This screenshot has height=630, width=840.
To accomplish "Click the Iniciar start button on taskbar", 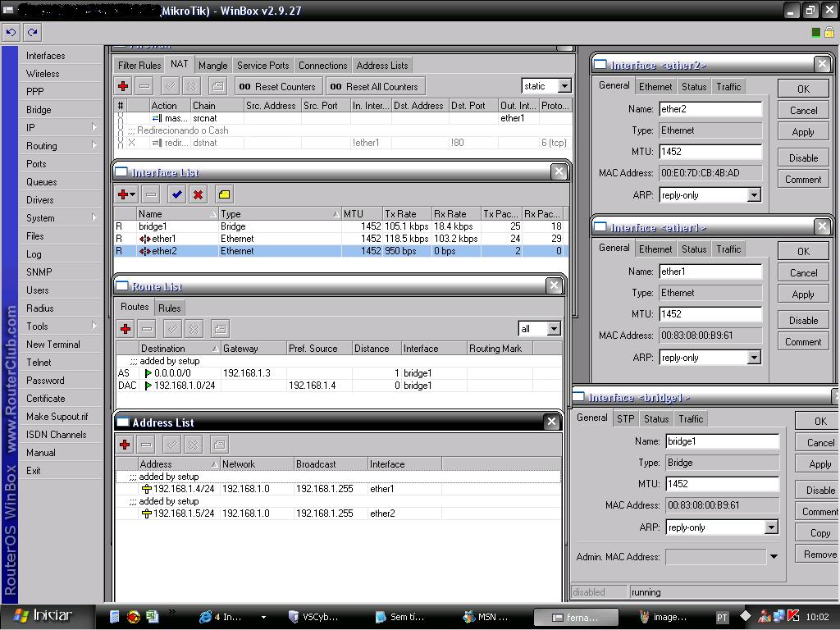I will (x=41, y=615).
